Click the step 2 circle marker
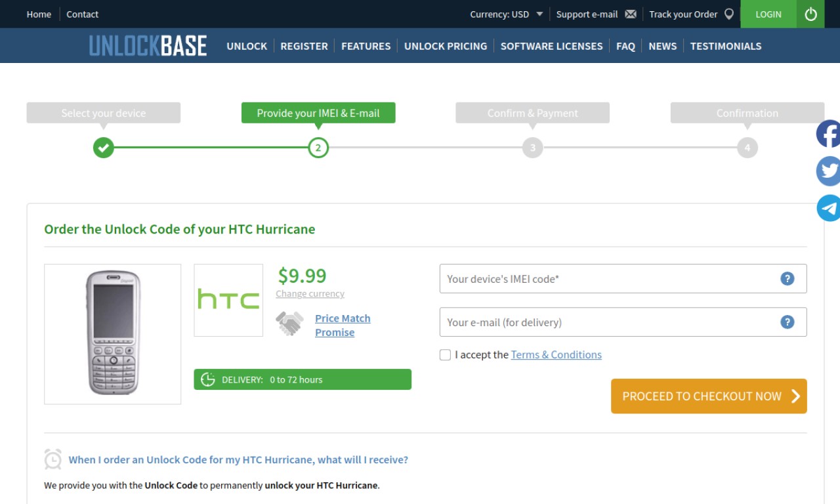This screenshot has height=504, width=840. click(318, 148)
